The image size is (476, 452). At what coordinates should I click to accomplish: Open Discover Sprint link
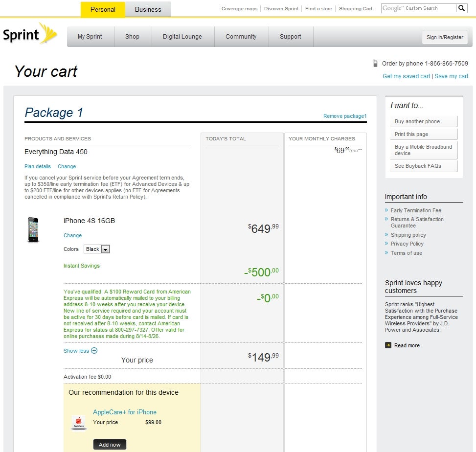point(281,8)
